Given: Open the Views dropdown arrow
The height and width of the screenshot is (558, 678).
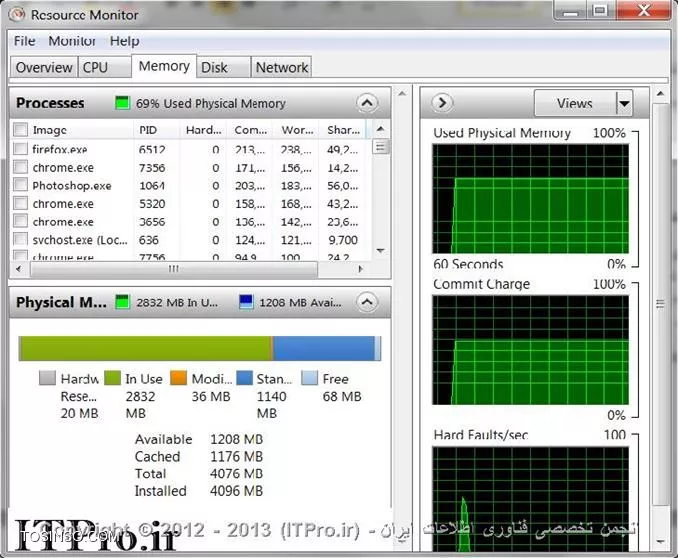Looking at the screenshot, I should pyautogui.click(x=624, y=103).
